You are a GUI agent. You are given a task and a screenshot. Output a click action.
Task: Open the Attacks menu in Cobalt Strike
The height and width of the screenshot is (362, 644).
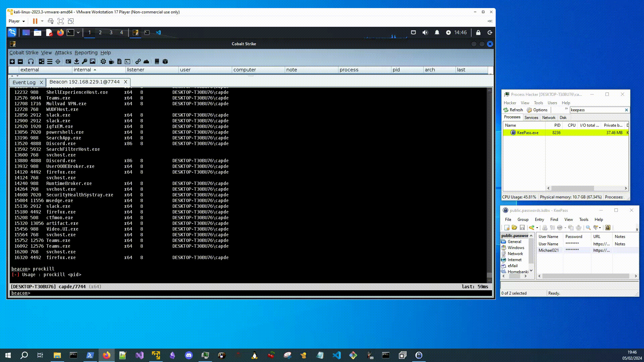[63, 53]
